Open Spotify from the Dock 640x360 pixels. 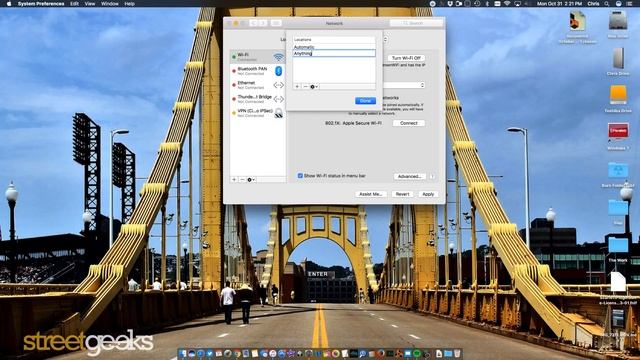pos(417,353)
